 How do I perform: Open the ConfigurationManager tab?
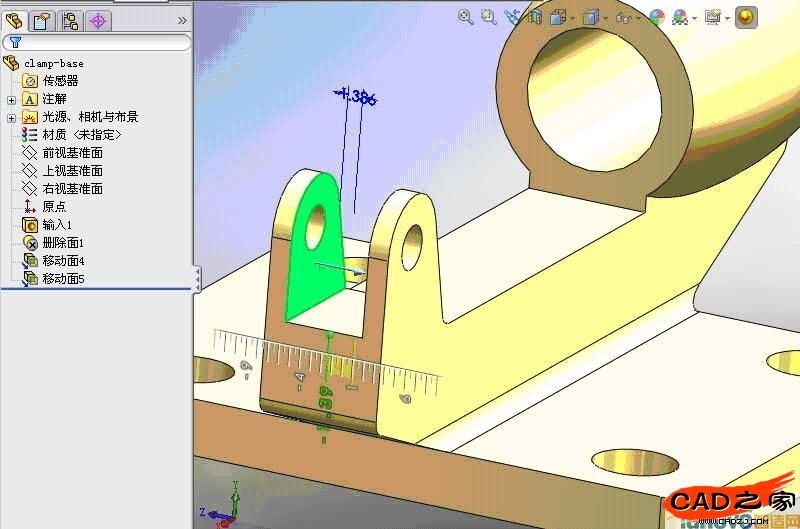tap(70, 19)
